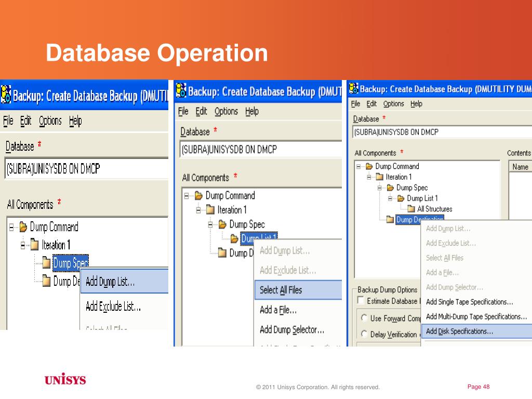The height and width of the screenshot is (399, 532).
Task: Select the Dump Command folder icon in the middle window
Action: (199, 195)
